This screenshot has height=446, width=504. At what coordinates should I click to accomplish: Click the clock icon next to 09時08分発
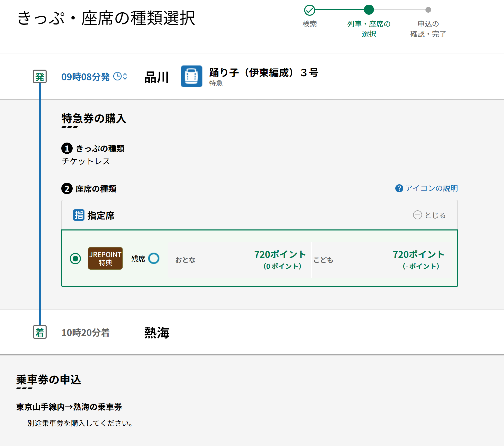(x=117, y=76)
